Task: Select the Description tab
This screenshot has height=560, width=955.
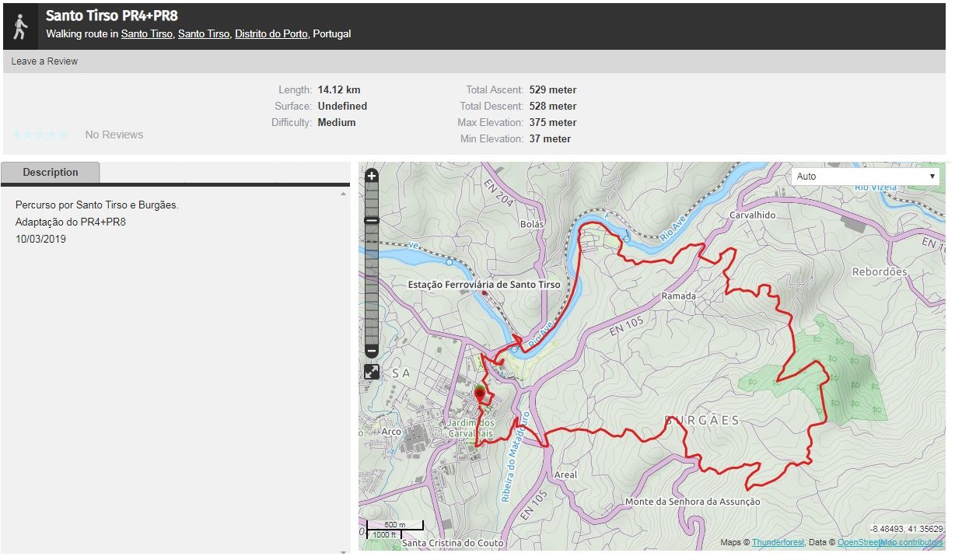Action: pyautogui.click(x=51, y=173)
